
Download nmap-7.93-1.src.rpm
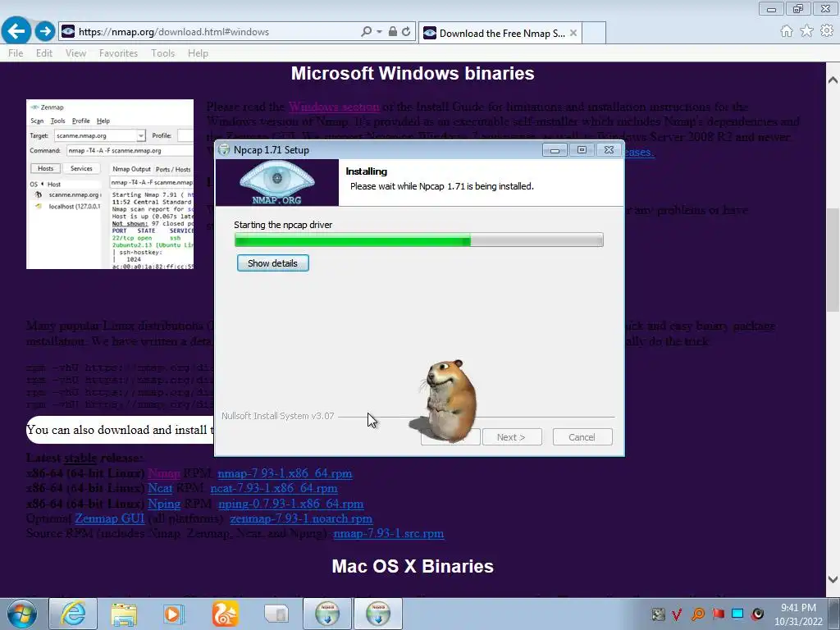388,533
